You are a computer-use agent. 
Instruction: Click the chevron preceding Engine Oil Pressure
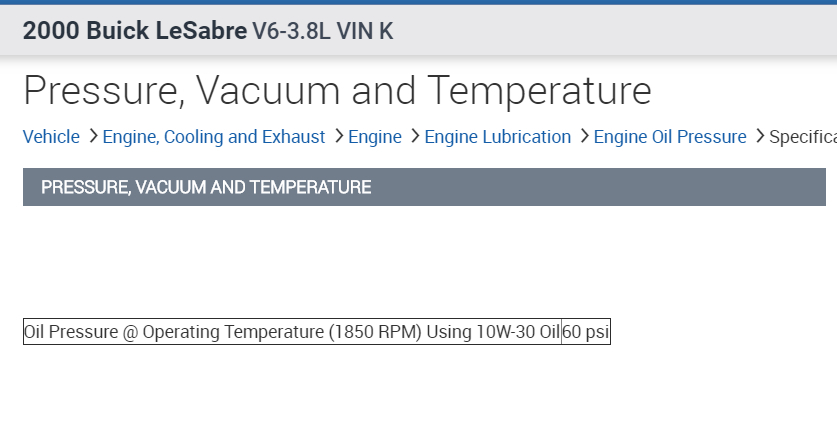tap(583, 136)
